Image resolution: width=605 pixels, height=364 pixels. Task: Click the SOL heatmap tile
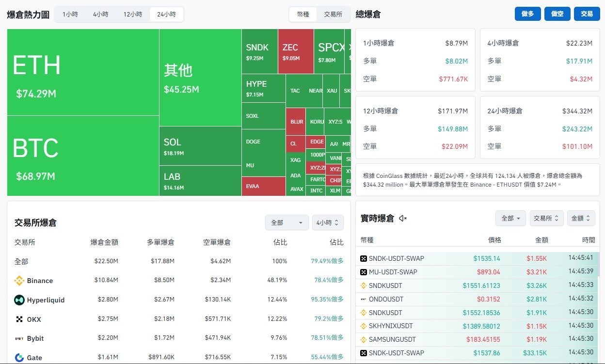pos(200,146)
